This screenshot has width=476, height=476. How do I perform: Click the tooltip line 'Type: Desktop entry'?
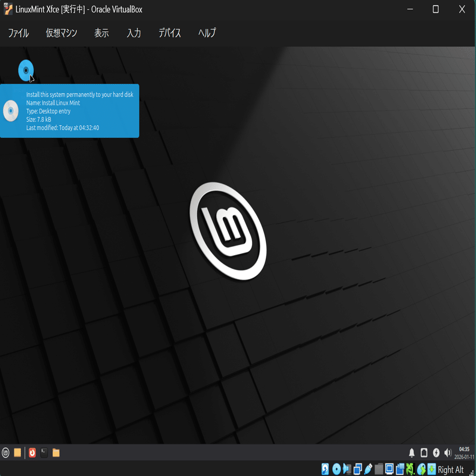click(48, 111)
